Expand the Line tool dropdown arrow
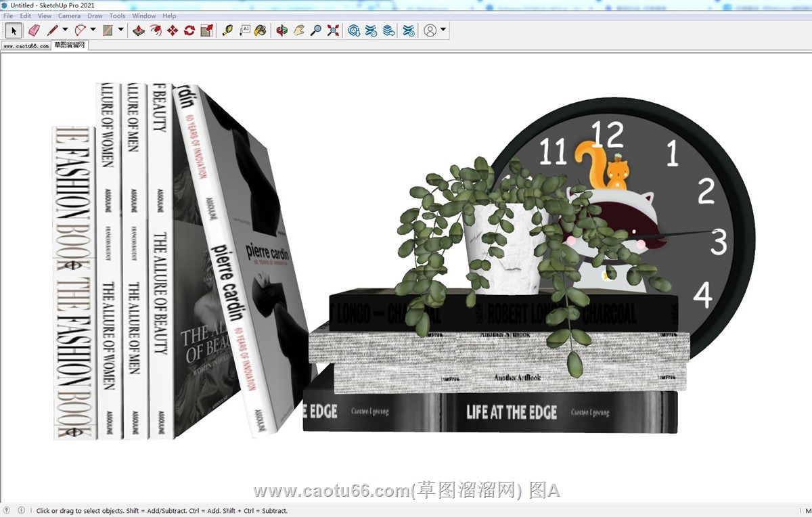This screenshot has width=812, height=517. pos(65,30)
